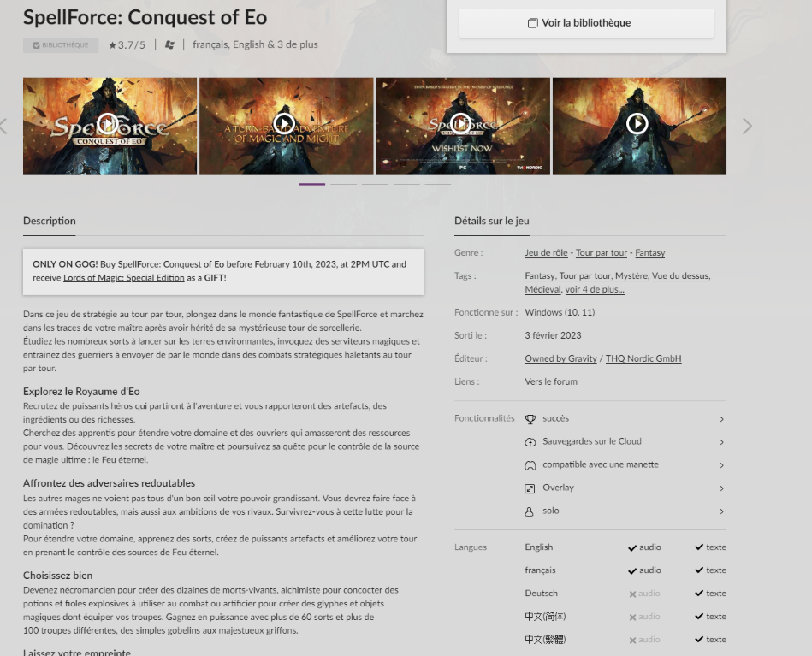Go to next media with right arrow
This screenshot has height=656, width=812.
click(747, 126)
